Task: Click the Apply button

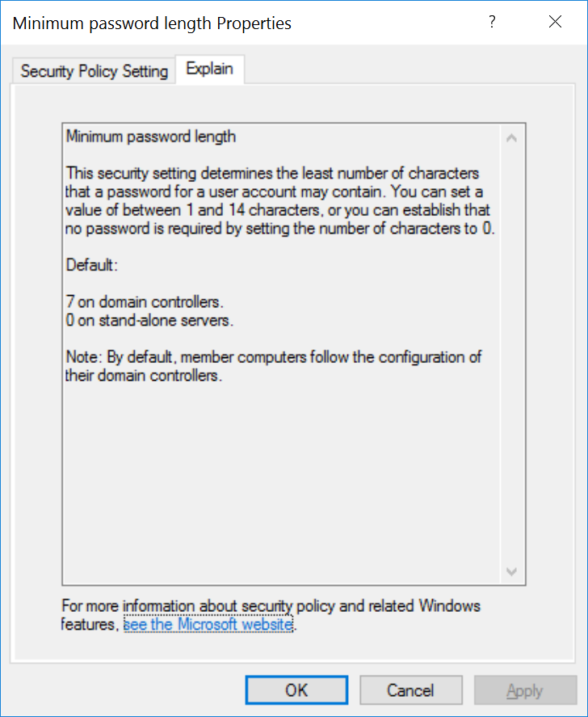Action: click(525, 690)
